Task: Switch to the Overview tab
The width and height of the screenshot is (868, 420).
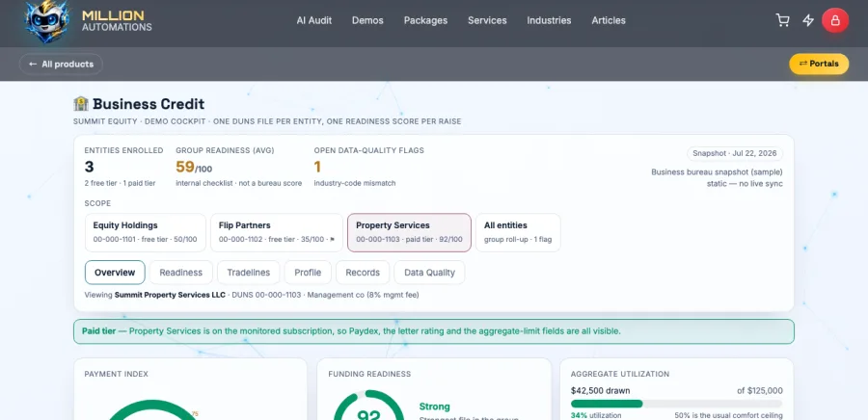Action: tap(115, 273)
